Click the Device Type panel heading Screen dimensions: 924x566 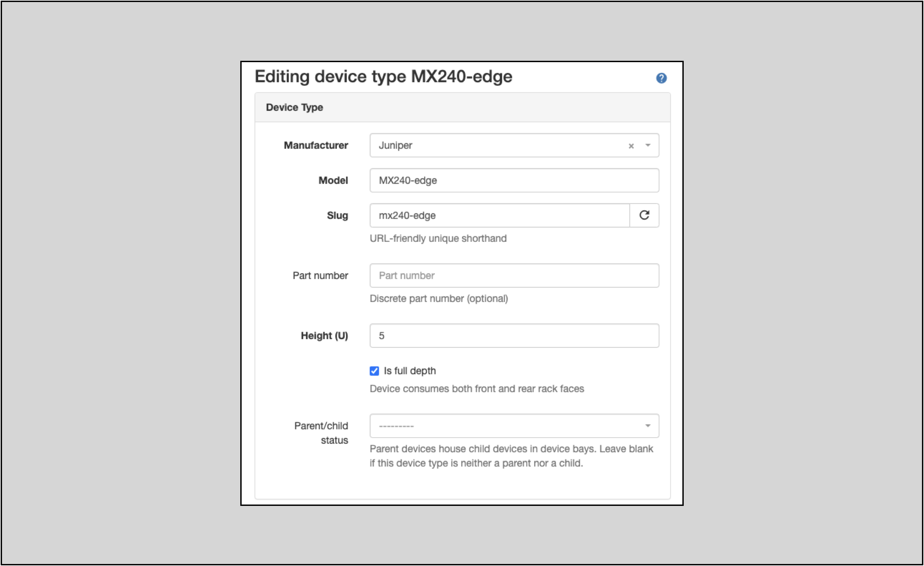pyautogui.click(x=294, y=107)
